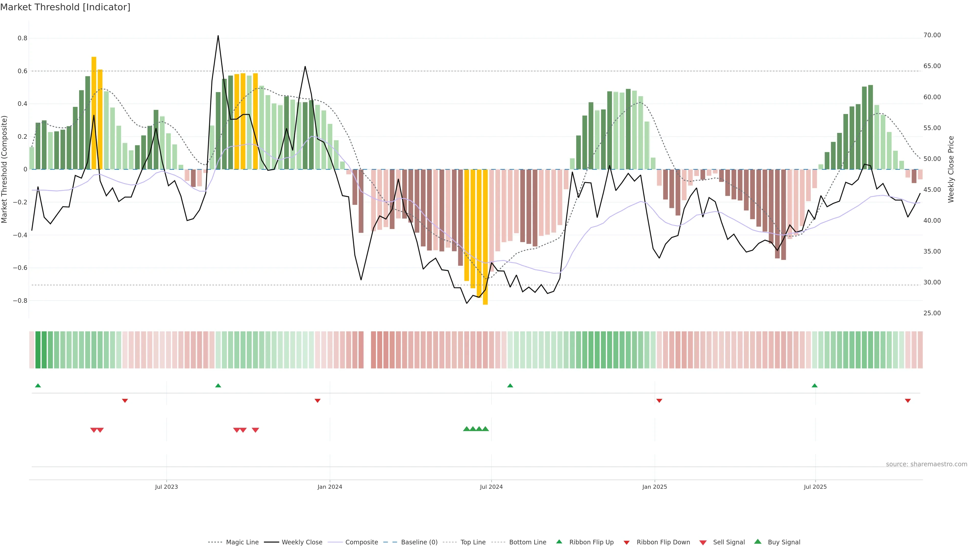The image size is (980, 551).
Task: Click the Jul 2024 x-axis label
Action: point(491,487)
